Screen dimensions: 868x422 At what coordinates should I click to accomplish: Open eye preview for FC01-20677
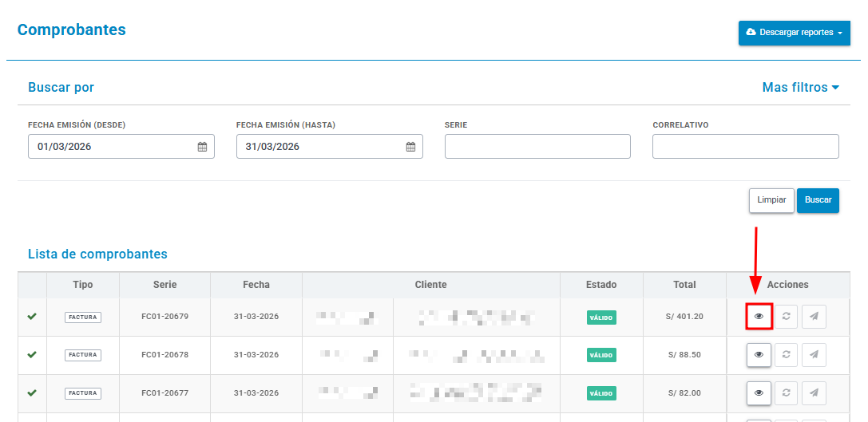(759, 393)
